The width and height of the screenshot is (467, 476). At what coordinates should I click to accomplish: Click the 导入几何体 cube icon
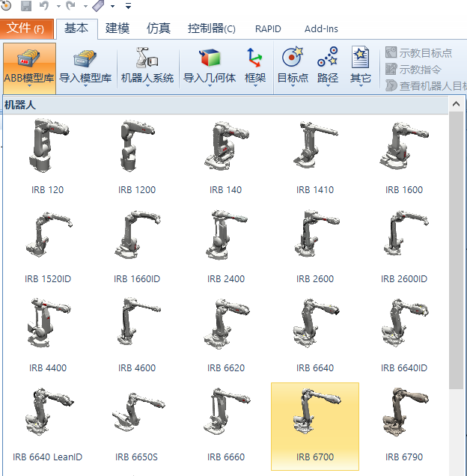tap(210, 58)
